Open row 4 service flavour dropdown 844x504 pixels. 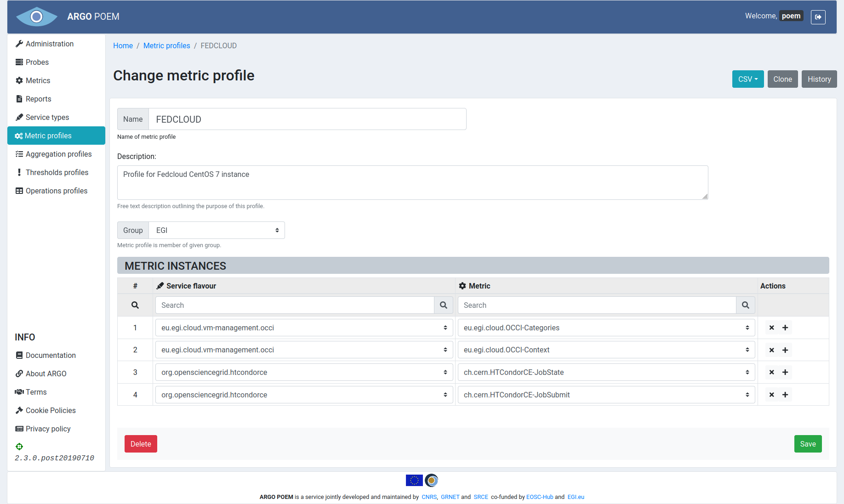pos(304,395)
